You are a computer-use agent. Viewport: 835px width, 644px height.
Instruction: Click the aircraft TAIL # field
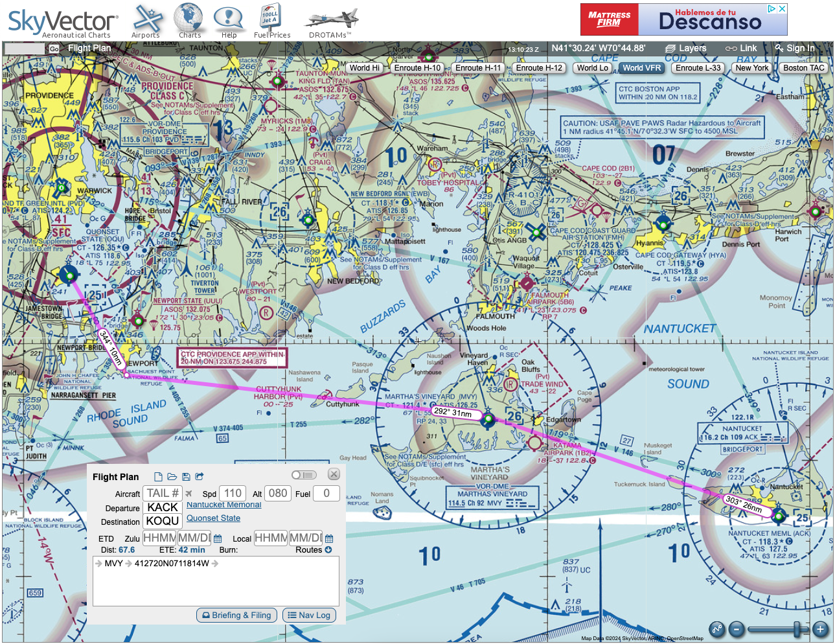click(163, 494)
